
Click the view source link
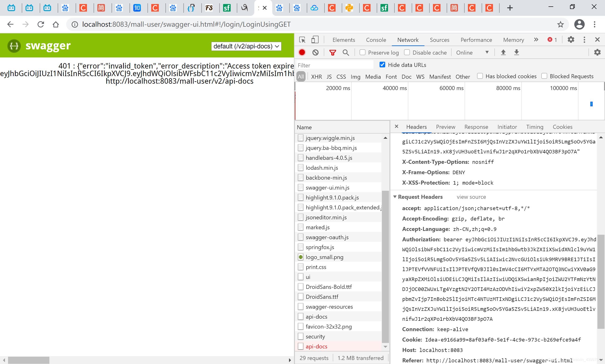pyautogui.click(x=471, y=197)
